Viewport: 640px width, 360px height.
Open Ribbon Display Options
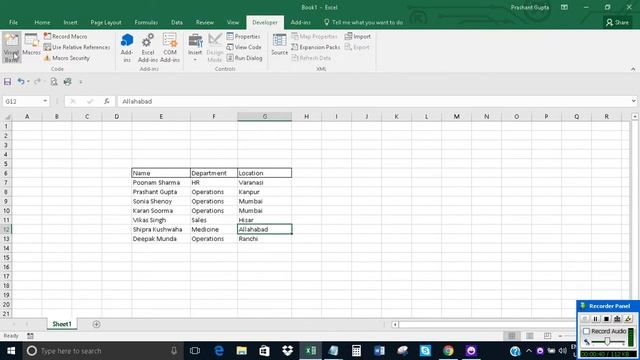pos(564,7)
